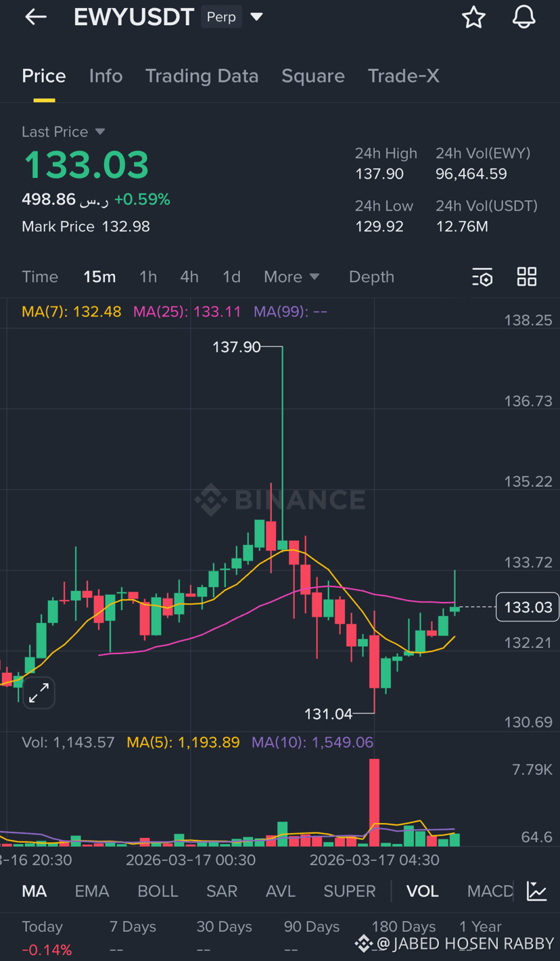560x961 pixels.
Task: Click the 137.90 high marker on chart
Action: [236, 347]
